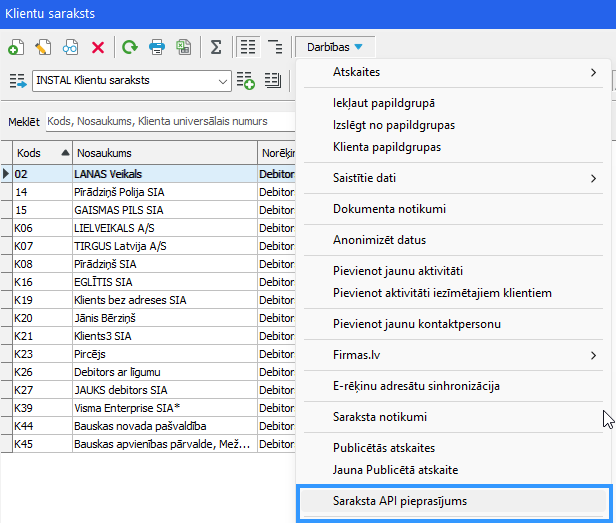Click code cell K45
This screenshot has height=523, width=616.
[42, 444]
